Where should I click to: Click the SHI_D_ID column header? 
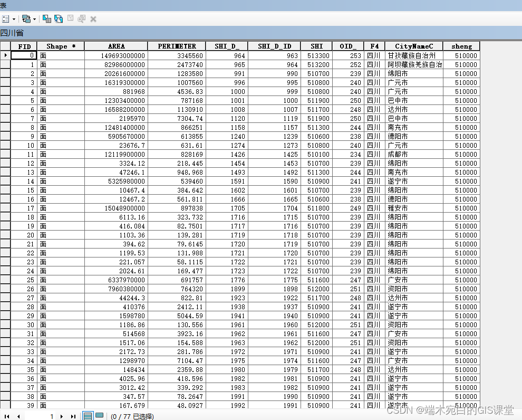point(274,46)
